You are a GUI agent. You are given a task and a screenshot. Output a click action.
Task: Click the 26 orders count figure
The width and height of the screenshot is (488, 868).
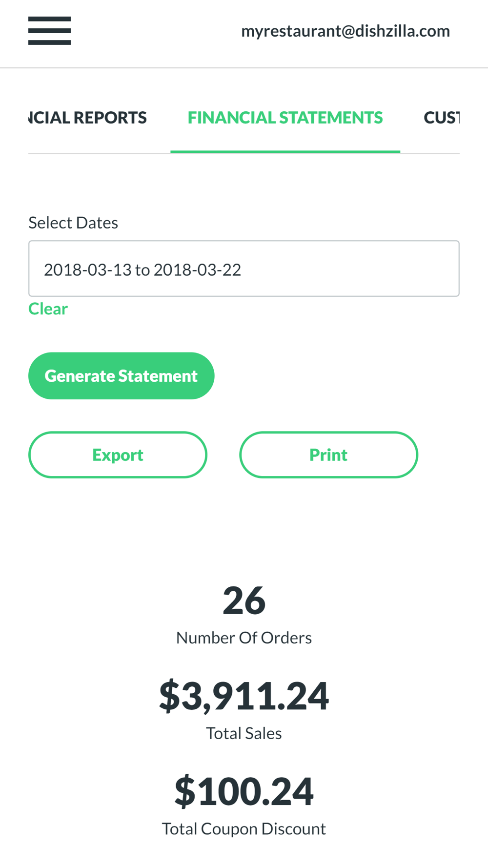(x=244, y=600)
